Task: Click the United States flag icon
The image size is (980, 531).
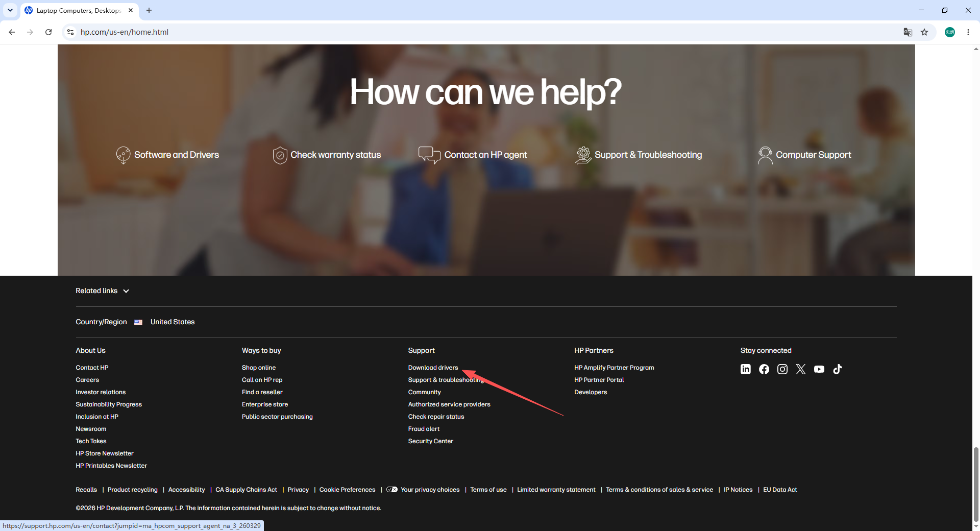Action: point(138,322)
